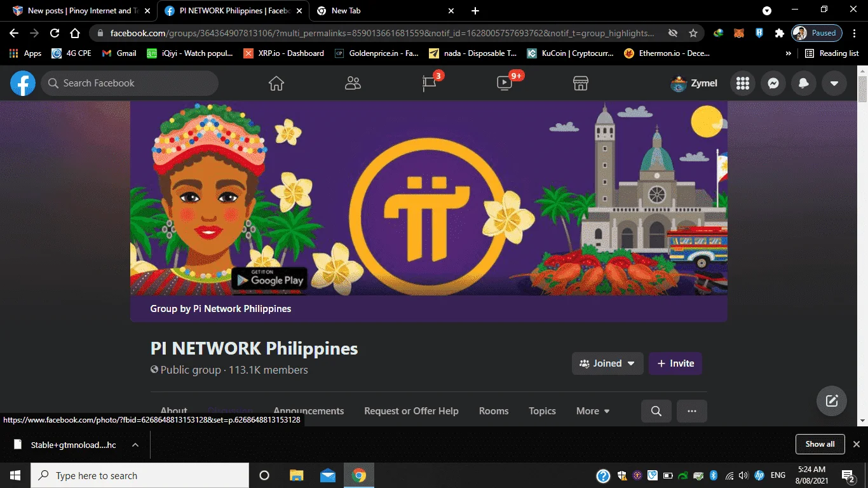Reload the current page
Viewport: 868px width, 488px height.
[x=55, y=33]
